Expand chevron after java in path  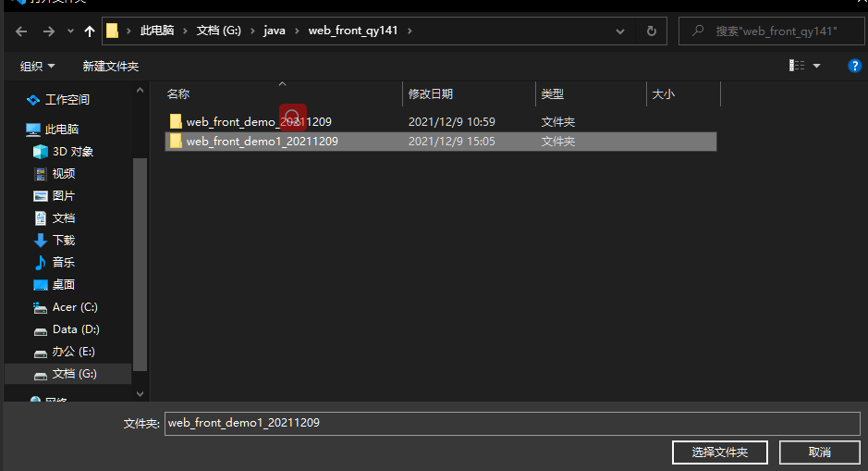(297, 31)
